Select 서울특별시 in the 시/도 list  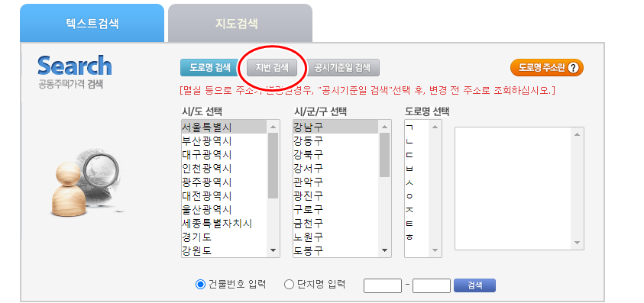point(225,127)
